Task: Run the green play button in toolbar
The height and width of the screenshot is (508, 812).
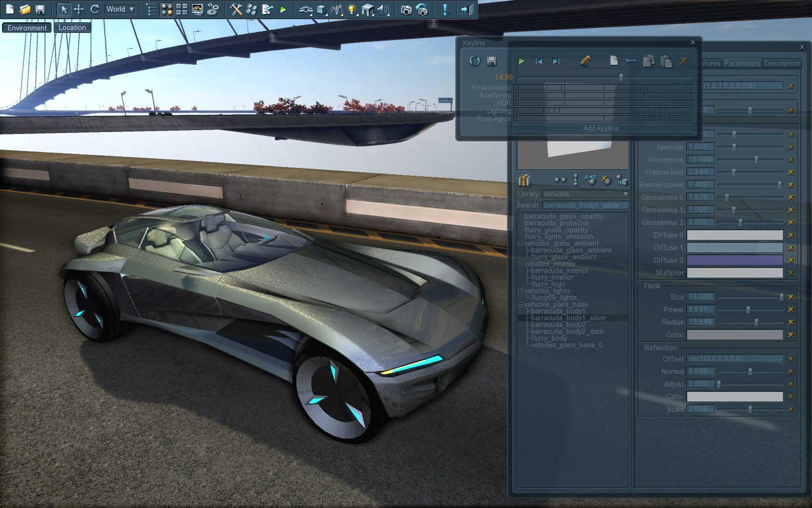Action: (x=283, y=9)
